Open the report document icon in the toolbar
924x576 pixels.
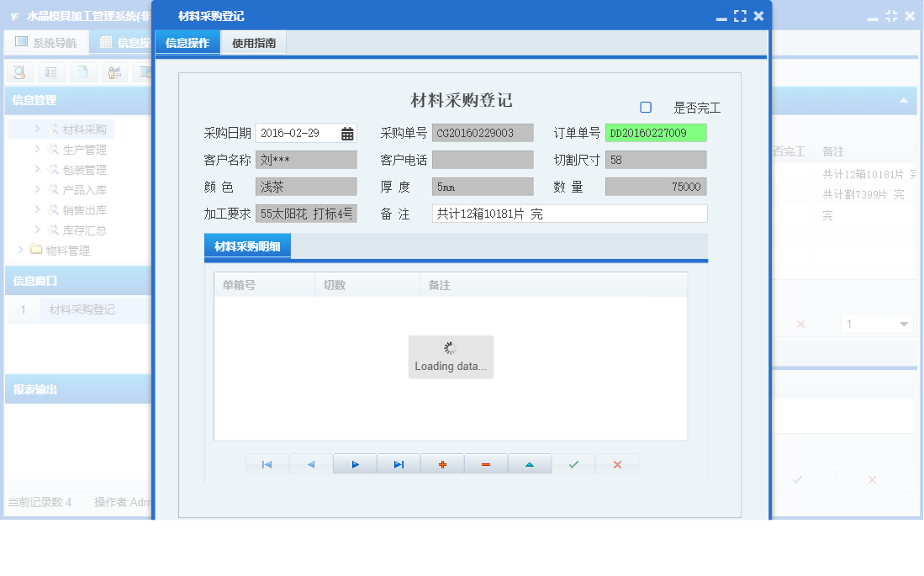tap(84, 72)
